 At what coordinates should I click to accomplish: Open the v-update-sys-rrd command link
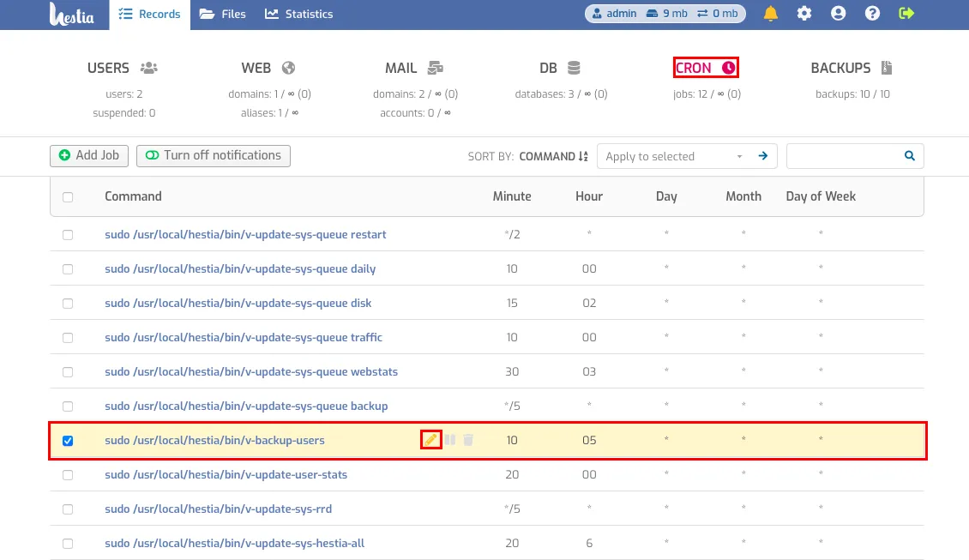click(218, 509)
